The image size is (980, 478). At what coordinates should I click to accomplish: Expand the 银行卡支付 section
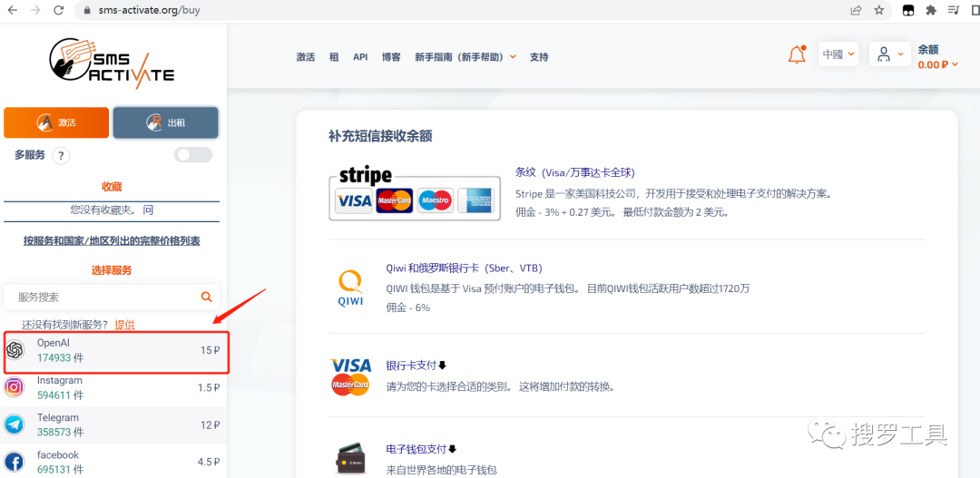pos(416,366)
